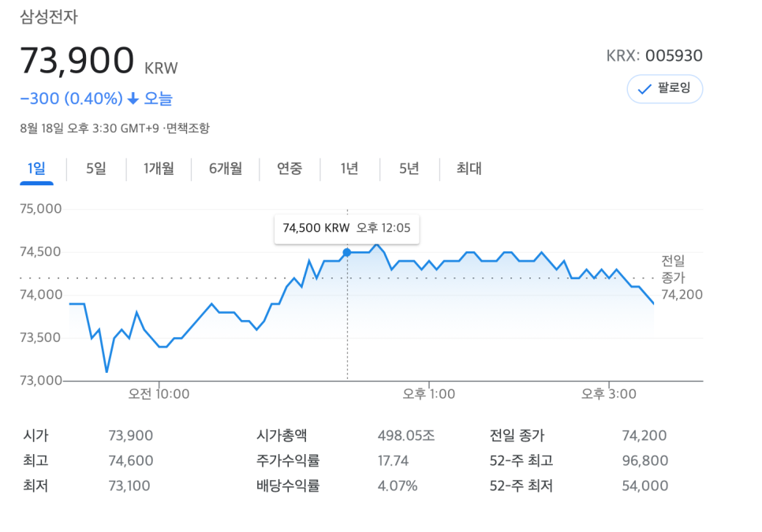Show the 1년 chart range
762x532 pixels.
tap(349, 169)
